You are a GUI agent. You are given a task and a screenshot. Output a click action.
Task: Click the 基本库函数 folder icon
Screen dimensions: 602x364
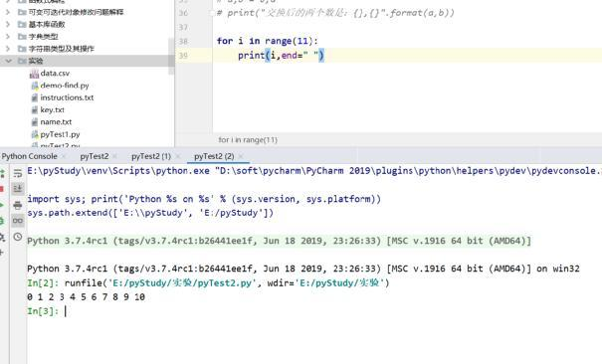(22, 24)
